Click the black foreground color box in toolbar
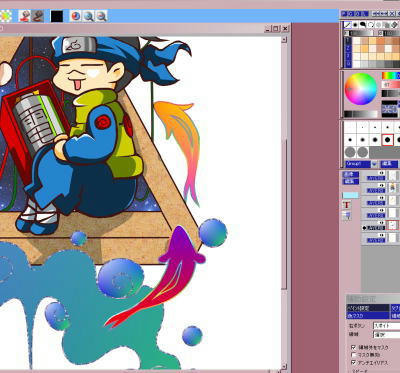The width and height of the screenshot is (400, 373). [57, 16]
